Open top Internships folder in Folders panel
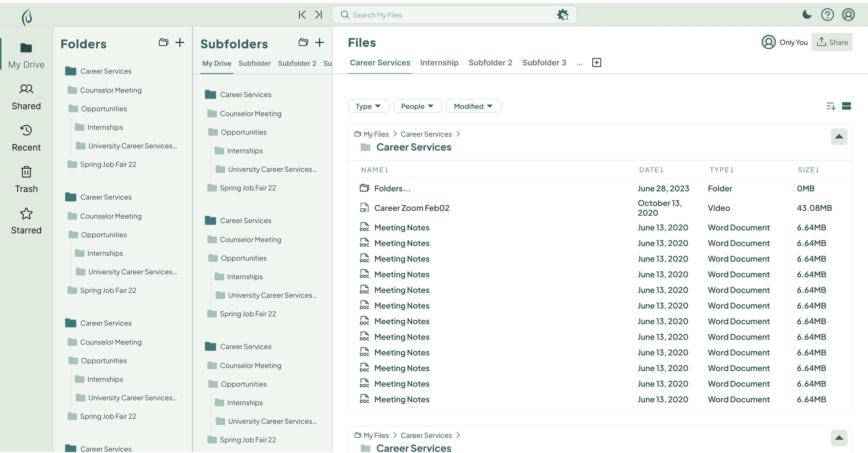Screen dimensions: 868x453 pyautogui.click(x=99, y=127)
